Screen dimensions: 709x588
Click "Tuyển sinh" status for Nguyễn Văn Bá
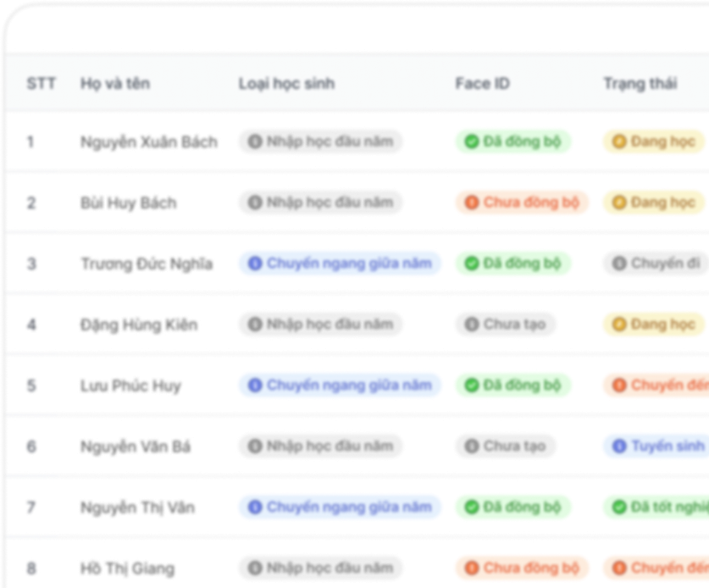[656, 446]
